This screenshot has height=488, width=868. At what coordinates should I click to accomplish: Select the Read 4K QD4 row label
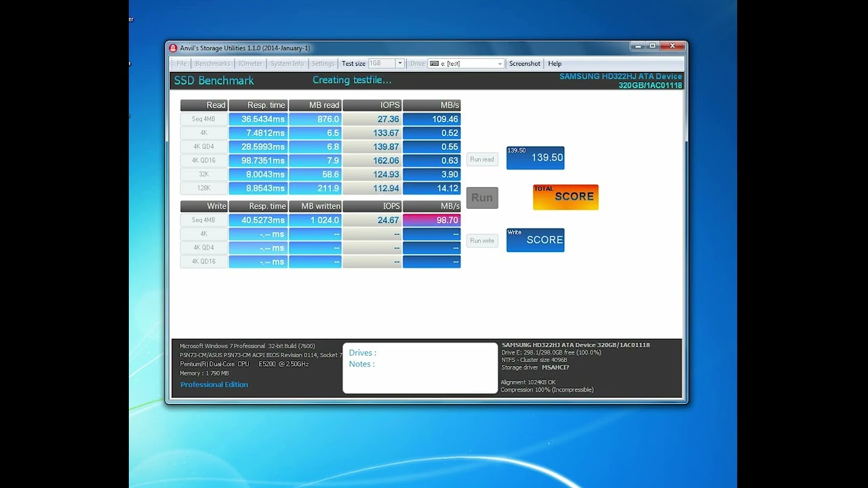click(203, 147)
